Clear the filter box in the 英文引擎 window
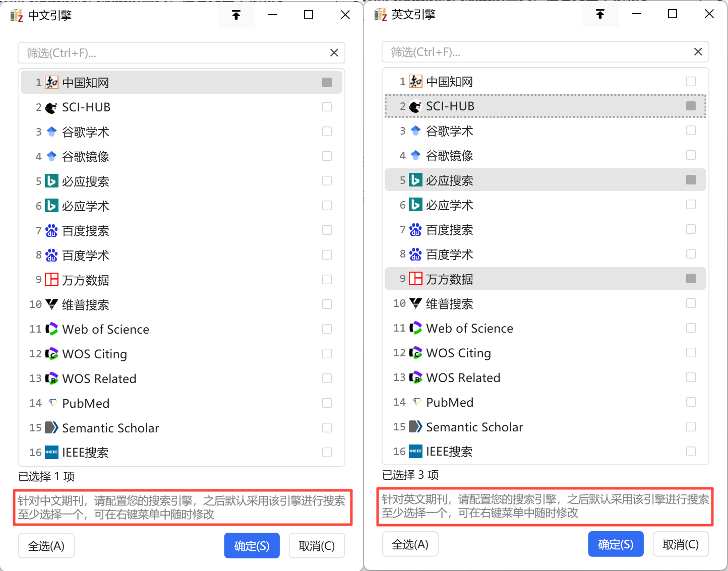Screen dimensions: 728x571 pyautogui.click(x=698, y=52)
